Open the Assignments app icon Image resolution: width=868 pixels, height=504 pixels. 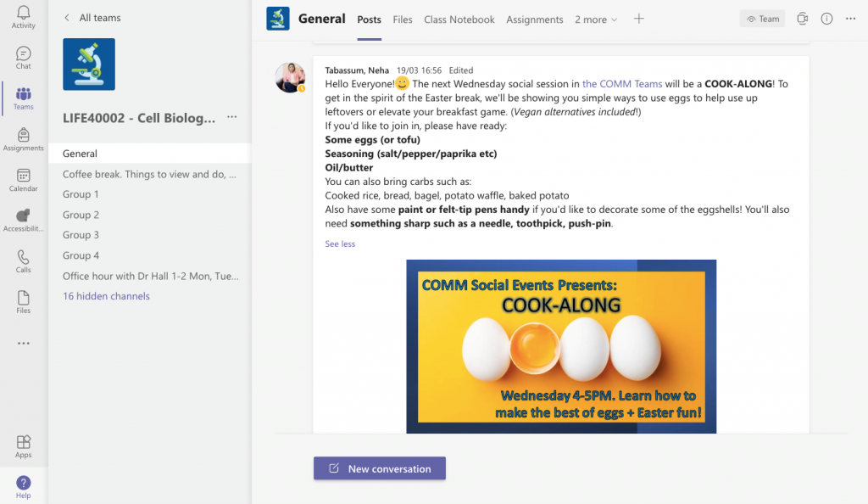[x=23, y=139]
